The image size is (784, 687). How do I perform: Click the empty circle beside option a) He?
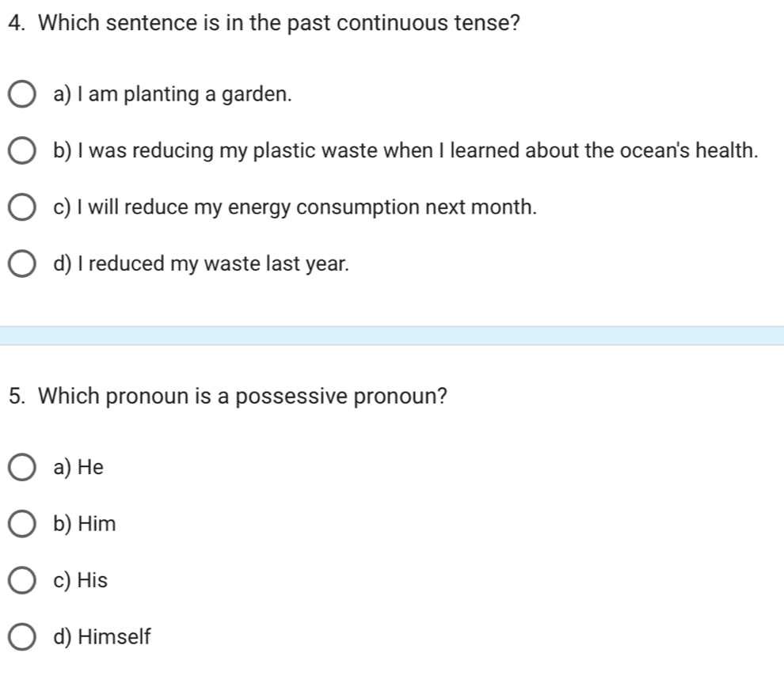24,467
